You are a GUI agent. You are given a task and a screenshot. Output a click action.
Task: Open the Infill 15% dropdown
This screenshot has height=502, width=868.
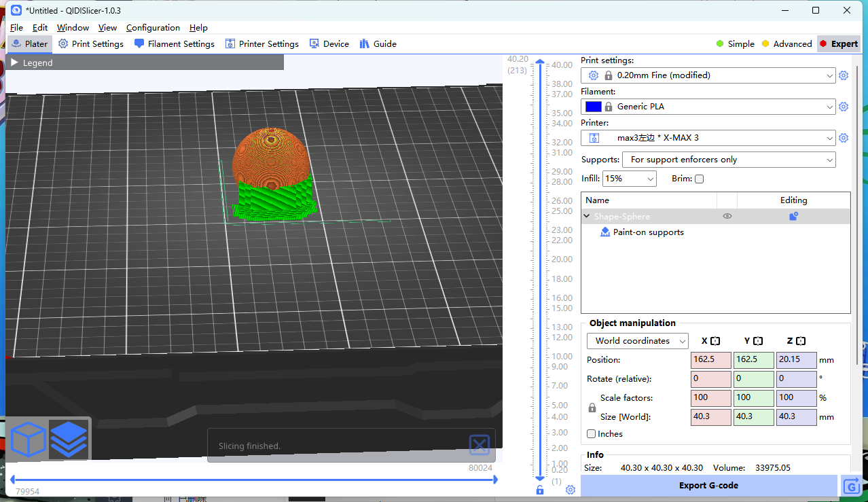coord(629,179)
